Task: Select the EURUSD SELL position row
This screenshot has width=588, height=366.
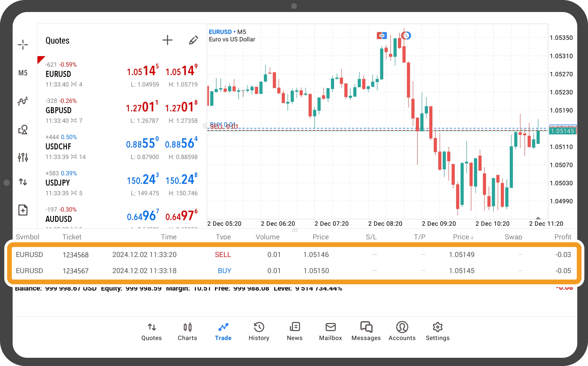Action: coord(294,255)
